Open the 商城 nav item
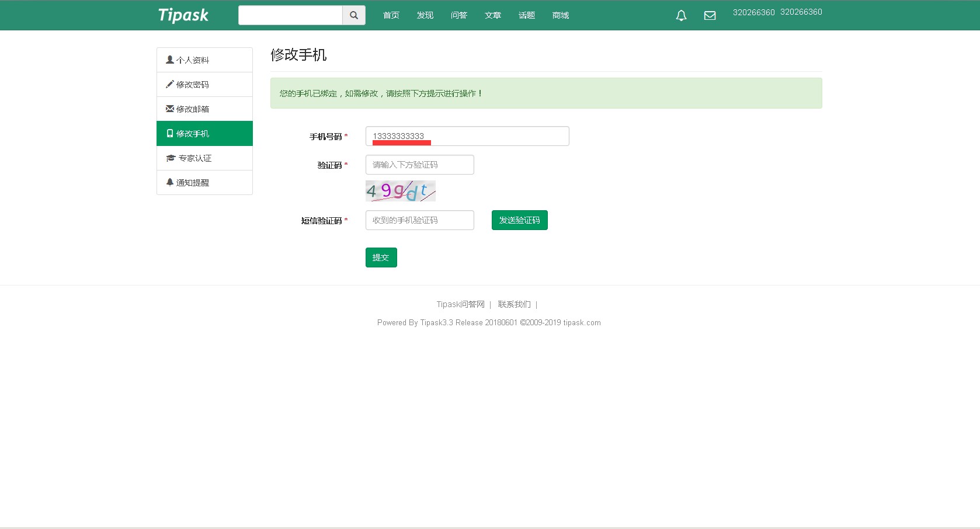 coord(561,15)
